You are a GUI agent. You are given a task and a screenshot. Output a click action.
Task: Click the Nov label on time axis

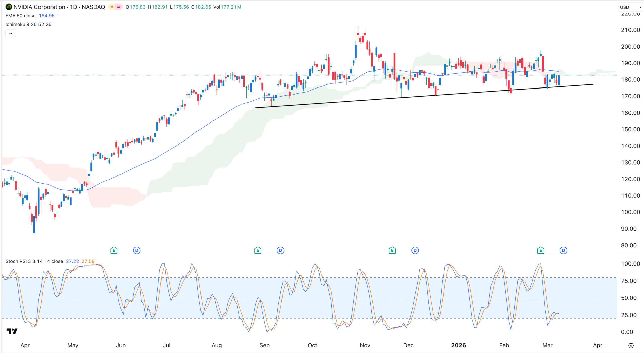[365, 345]
